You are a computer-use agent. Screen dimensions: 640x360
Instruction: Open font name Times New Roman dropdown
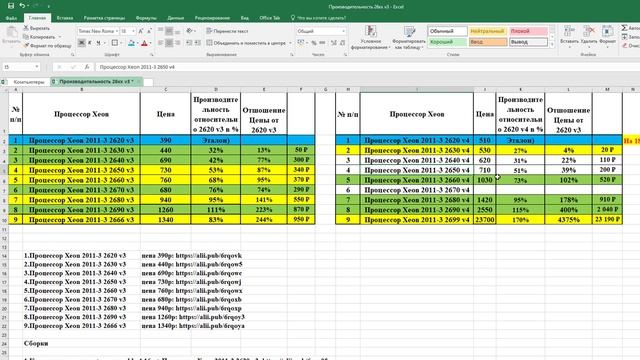point(116,31)
